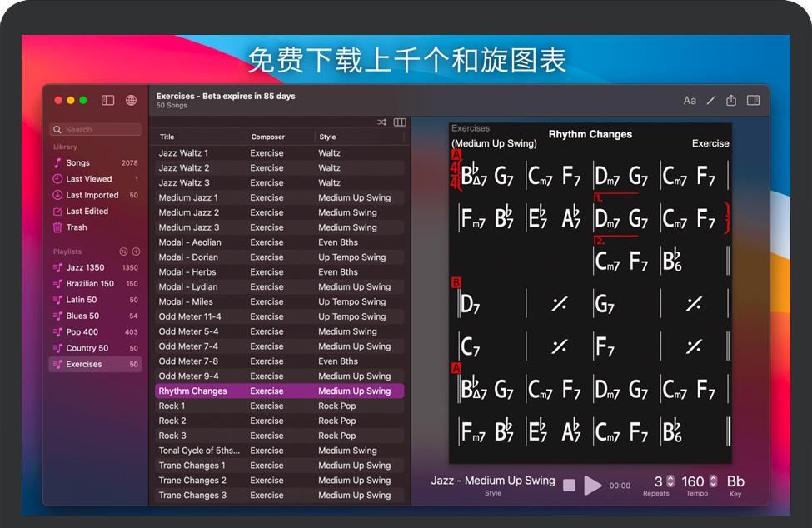Select the Modal - Lydian song
This screenshot has width=812, height=528.
(279, 286)
